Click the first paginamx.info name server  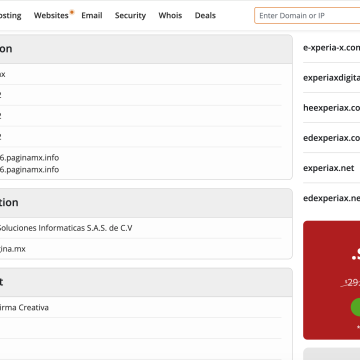click(x=29, y=157)
